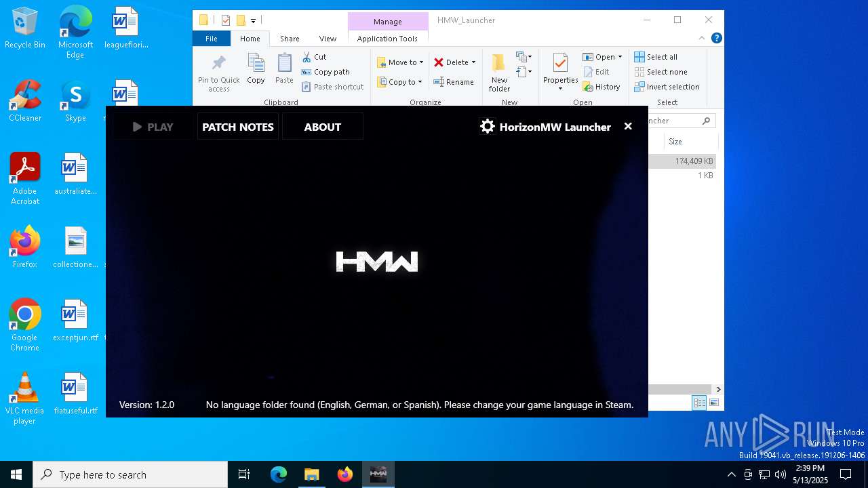Click the History command
The width and height of the screenshot is (868, 488).
pos(601,87)
